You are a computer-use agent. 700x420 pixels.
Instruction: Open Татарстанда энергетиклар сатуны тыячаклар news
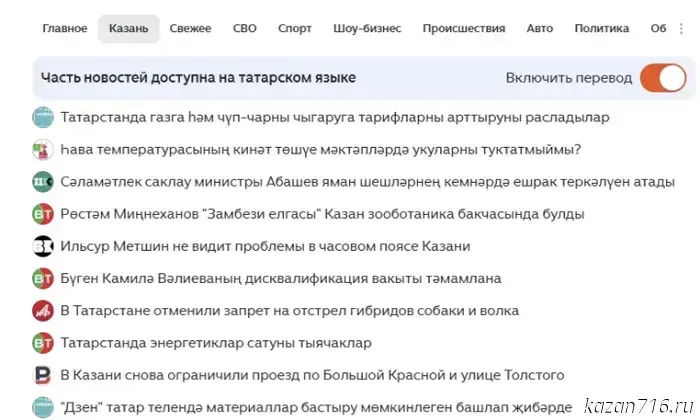pos(216,343)
